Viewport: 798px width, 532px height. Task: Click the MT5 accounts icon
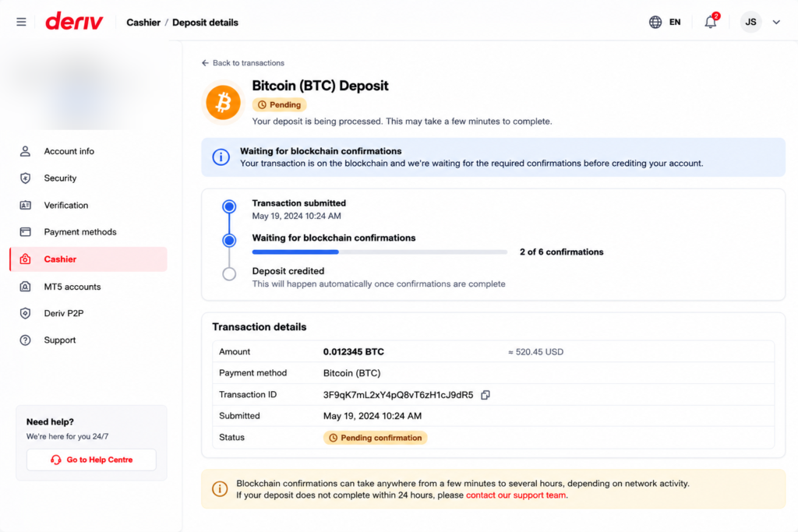(x=26, y=287)
